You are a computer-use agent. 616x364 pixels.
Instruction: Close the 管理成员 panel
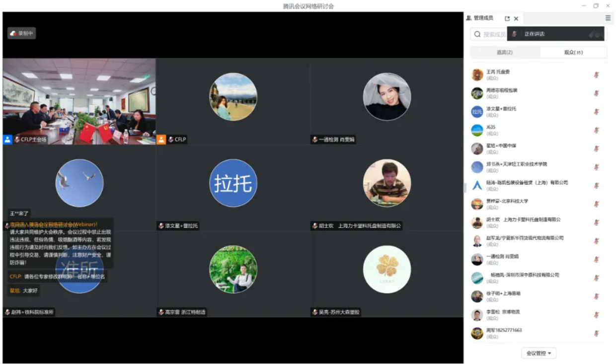[516, 18]
